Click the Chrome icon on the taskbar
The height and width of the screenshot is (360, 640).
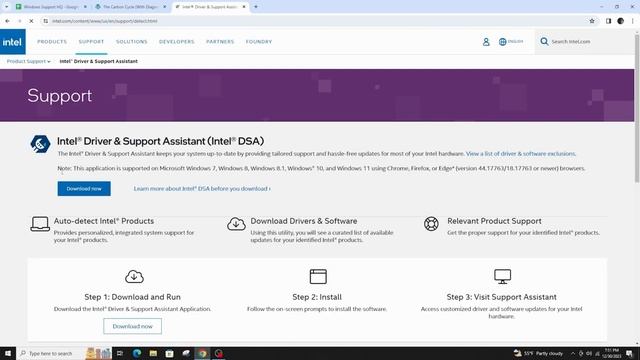point(202,353)
